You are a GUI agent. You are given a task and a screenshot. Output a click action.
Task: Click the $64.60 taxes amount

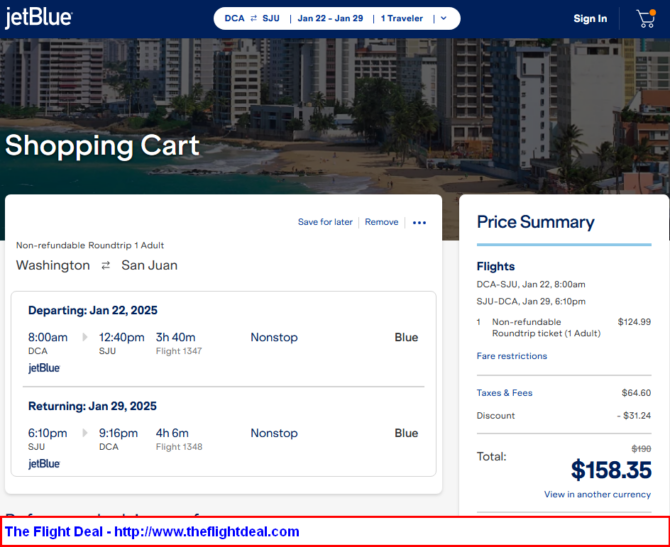pos(636,393)
